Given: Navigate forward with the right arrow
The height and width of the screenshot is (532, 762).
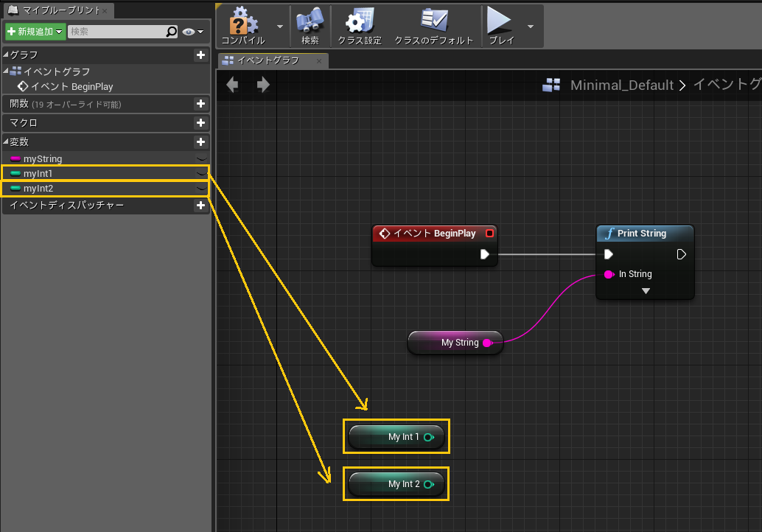Looking at the screenshot, I should point(263,85).
